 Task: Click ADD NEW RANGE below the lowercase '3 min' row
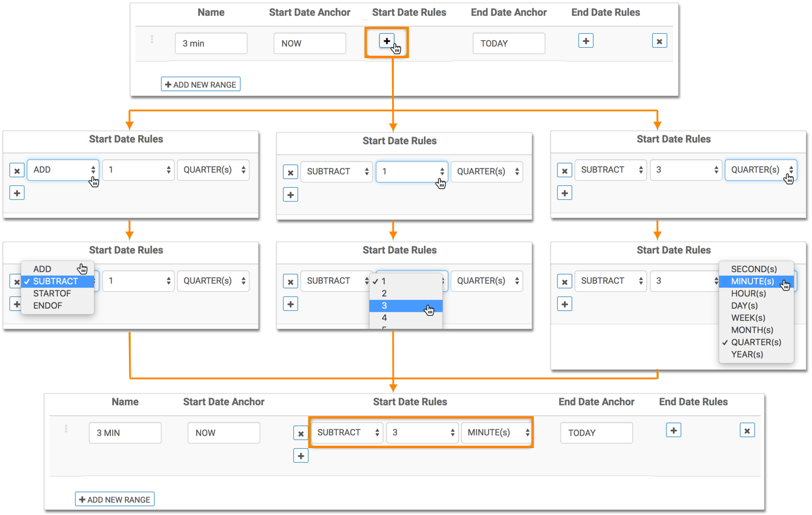201,85
